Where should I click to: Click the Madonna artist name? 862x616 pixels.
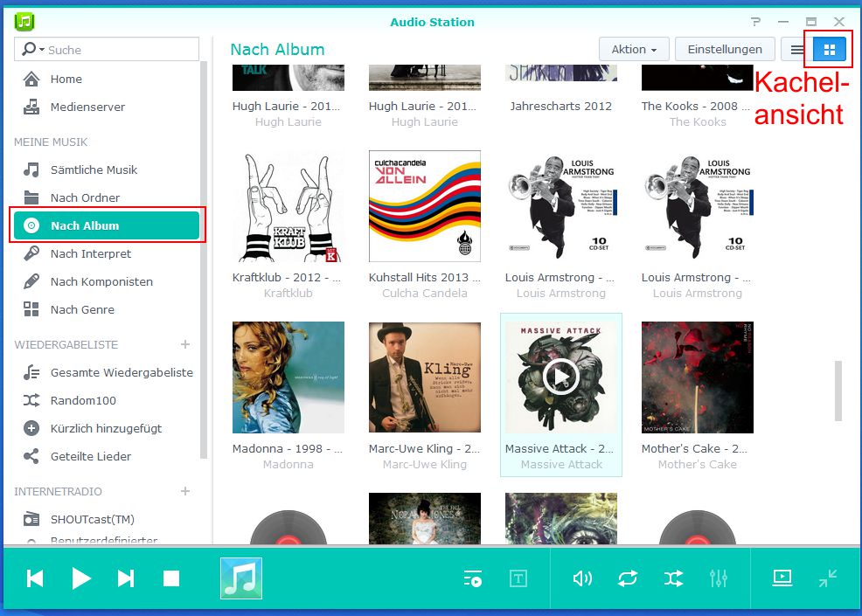coord(288,465)
